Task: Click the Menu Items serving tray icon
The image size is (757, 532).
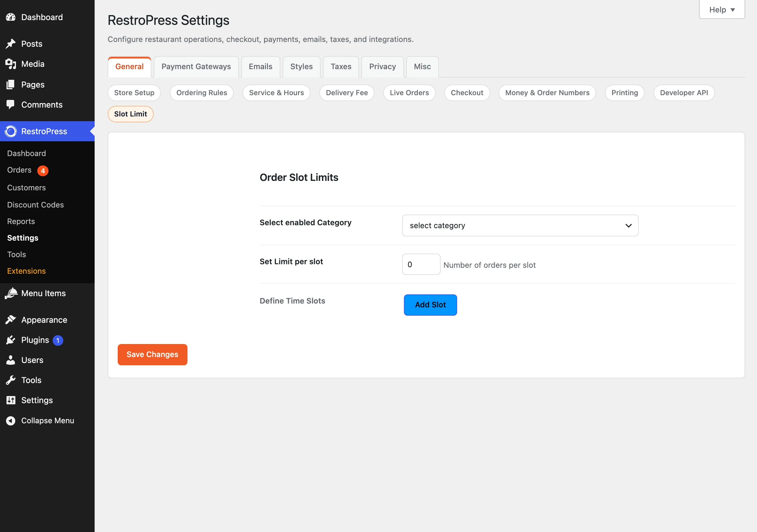Action: click(x=11, y=293)
